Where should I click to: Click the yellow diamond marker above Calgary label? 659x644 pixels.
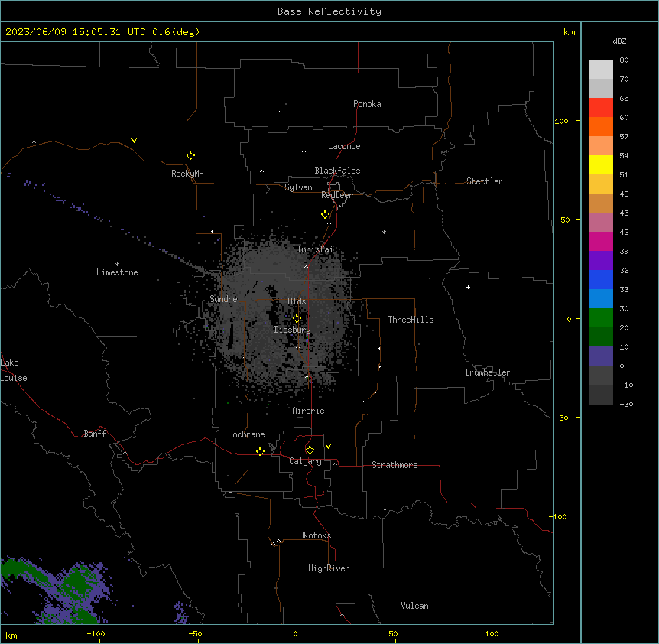(x=310, y=450)
